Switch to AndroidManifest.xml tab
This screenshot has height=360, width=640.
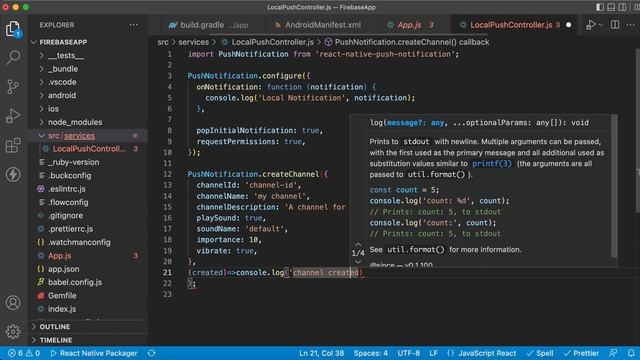click(x=318, y=25)
